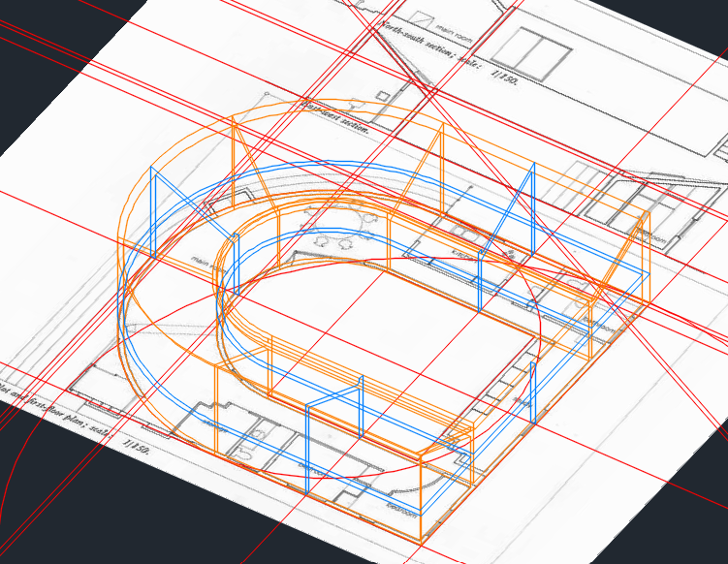728x564 pixels.
Task: Click the "bathroom" room label in the plan
Action: 598,325
